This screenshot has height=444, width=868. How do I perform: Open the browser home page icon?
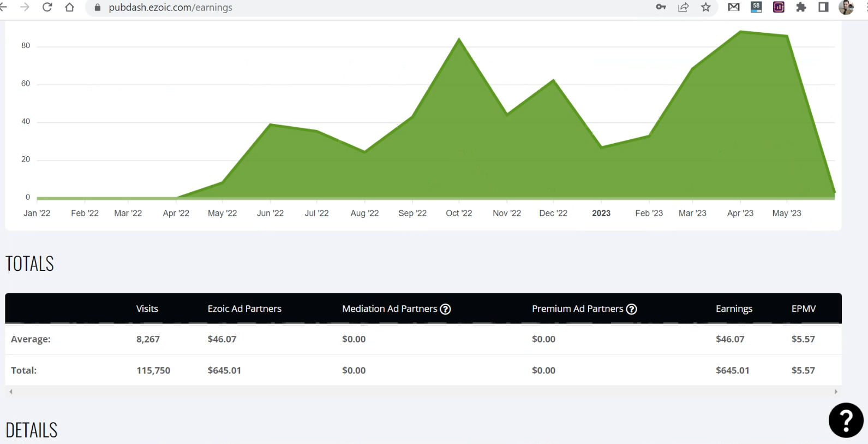click(x=69, y=7)
